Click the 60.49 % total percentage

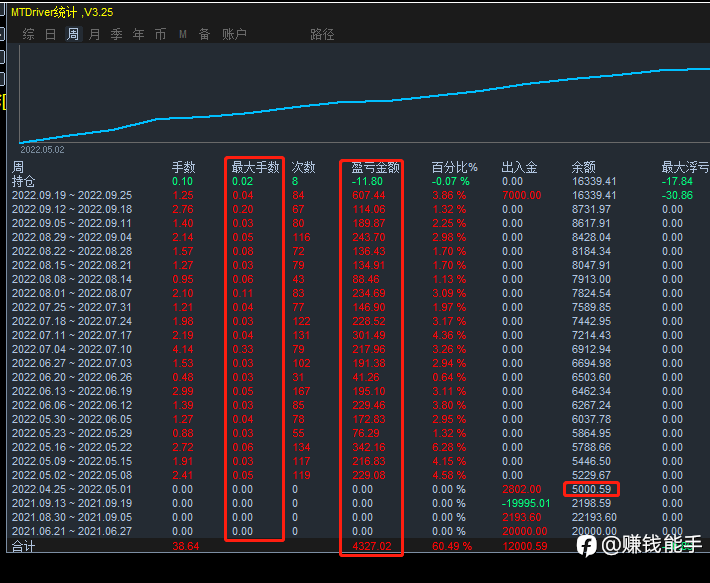click(452, 546)
